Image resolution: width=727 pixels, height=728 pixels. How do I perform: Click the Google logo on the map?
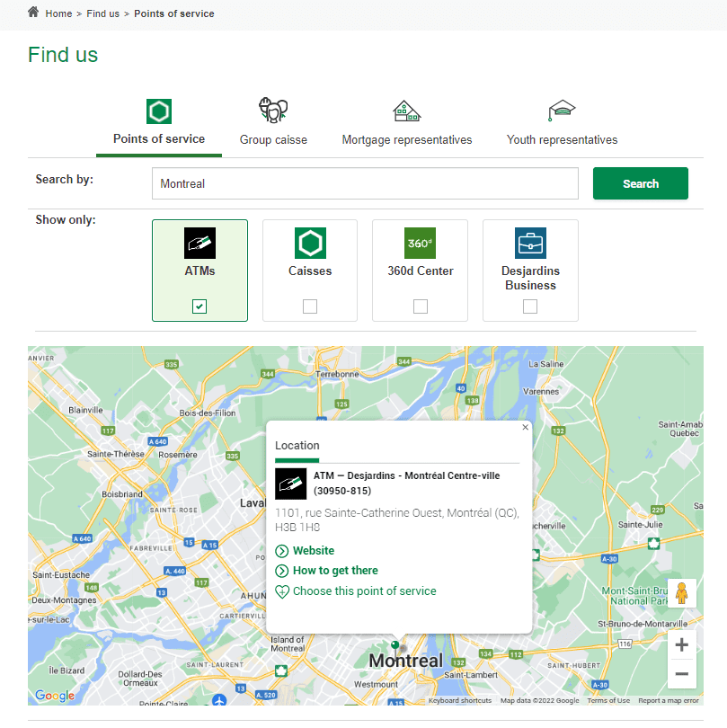[55, 695]
